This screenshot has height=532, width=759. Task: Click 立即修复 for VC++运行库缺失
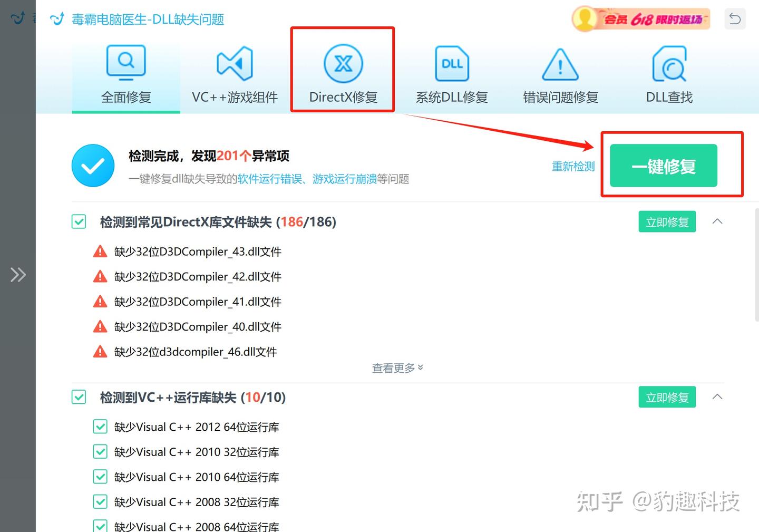point(667,397)
